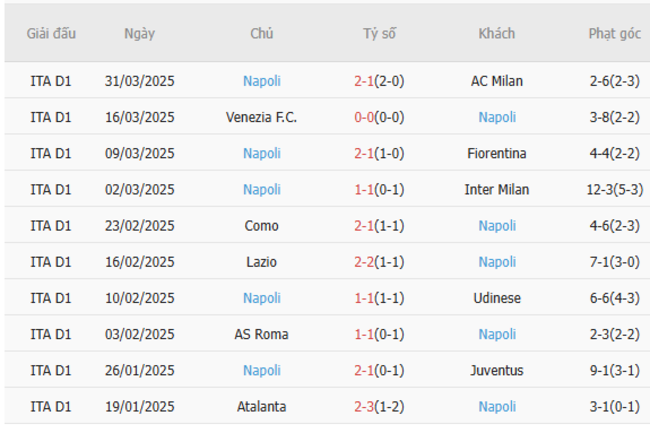The image size is (650, 433).
Task: Click the Fiorentina team name
Action: (497, 153)
